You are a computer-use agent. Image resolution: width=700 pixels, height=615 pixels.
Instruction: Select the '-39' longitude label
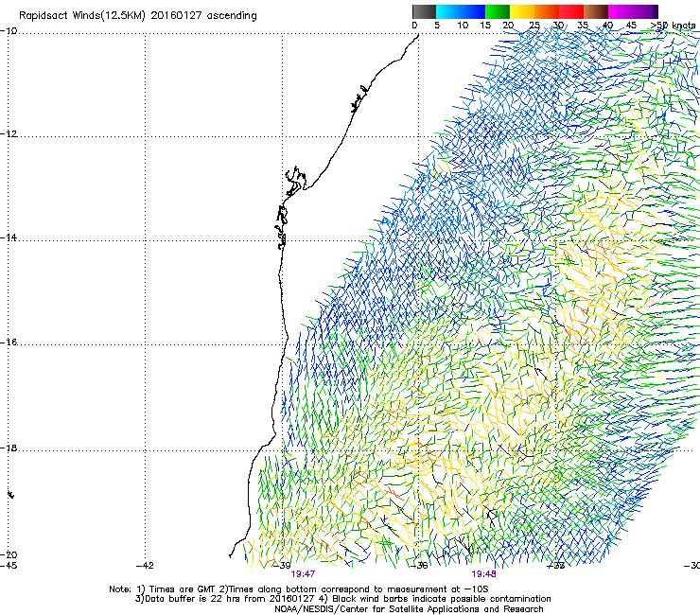click(282, 566)
